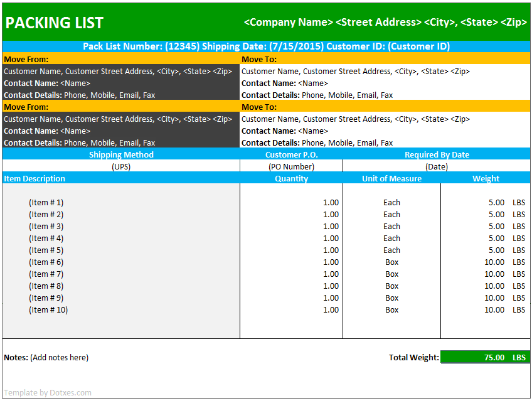Select the Box unit for Item # 10
Image resolution: width=532 pixels, height=408 pixels.
coord(392,310)
